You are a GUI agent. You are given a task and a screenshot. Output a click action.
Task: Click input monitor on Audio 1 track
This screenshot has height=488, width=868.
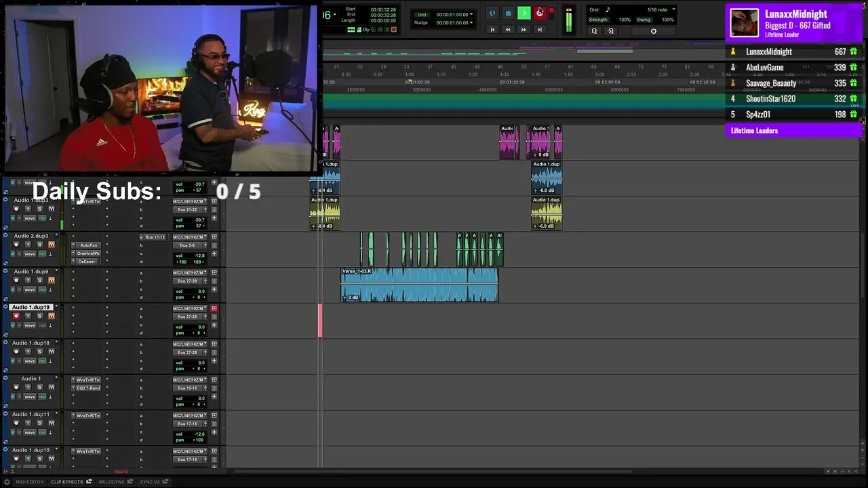point(28,388)
